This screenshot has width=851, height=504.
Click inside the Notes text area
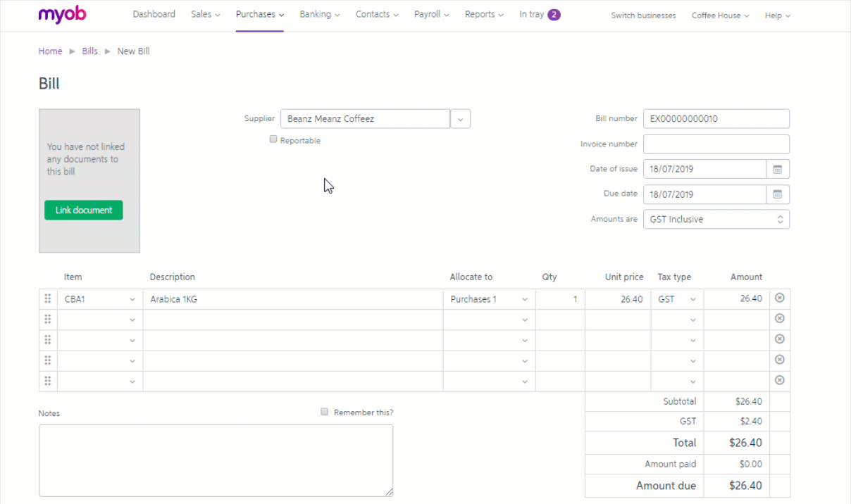pyautogui.click(x=216, y=460)
